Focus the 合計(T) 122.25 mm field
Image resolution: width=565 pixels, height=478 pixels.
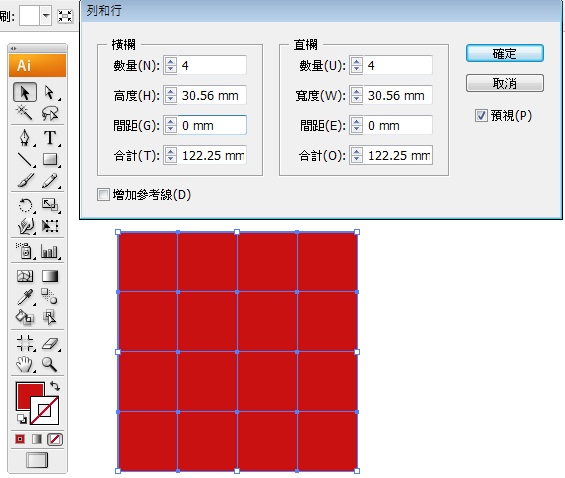tap(212, 155)
